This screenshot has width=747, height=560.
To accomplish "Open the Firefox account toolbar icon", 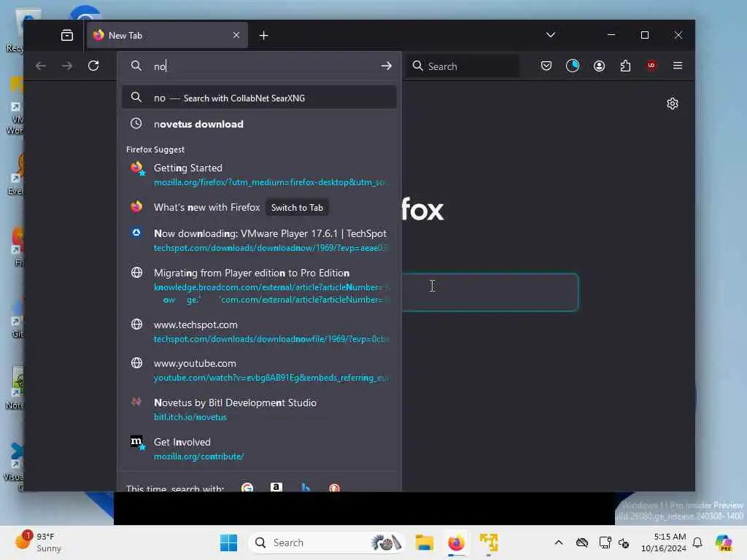I will (600, 66).
